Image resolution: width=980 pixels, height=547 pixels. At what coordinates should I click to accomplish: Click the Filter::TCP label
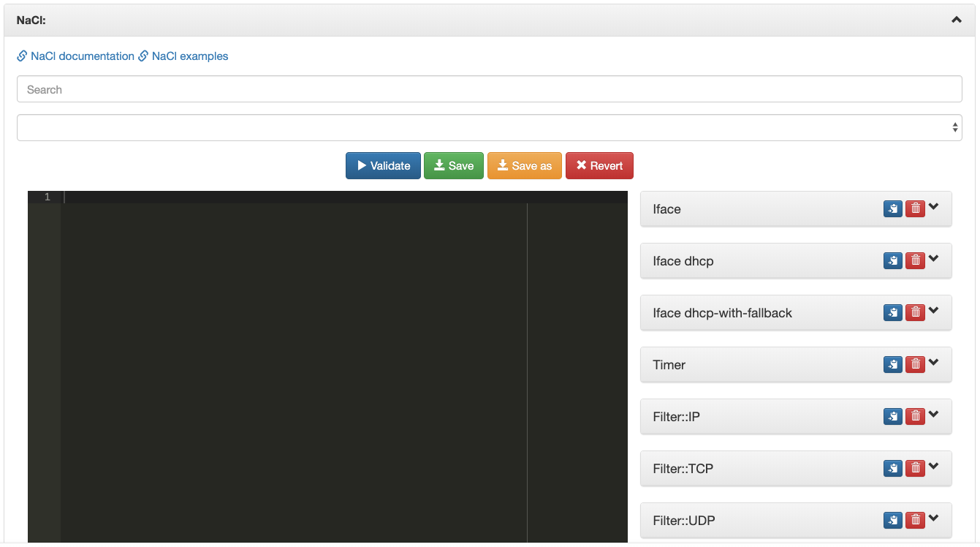pos(683,468)
